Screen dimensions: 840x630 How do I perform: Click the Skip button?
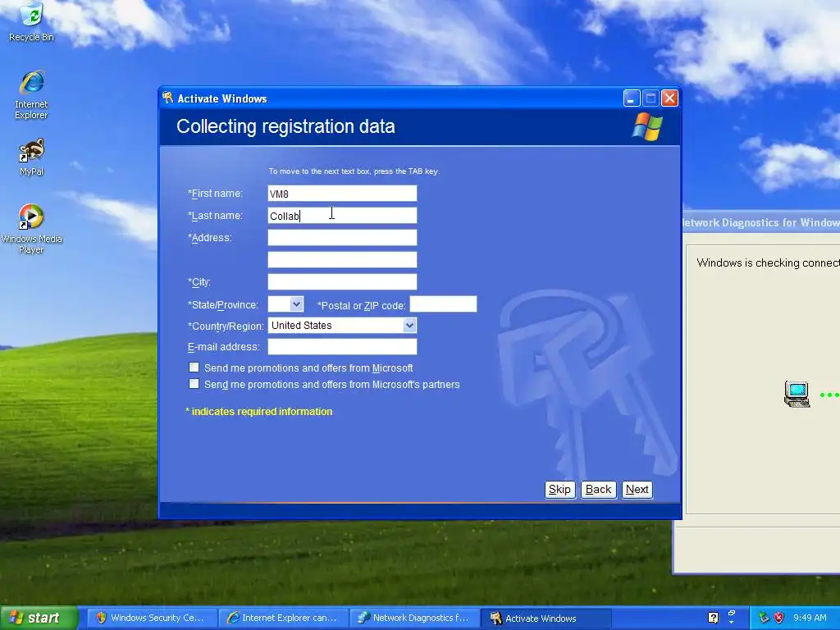pyautogui.click(x=559, y=489)
